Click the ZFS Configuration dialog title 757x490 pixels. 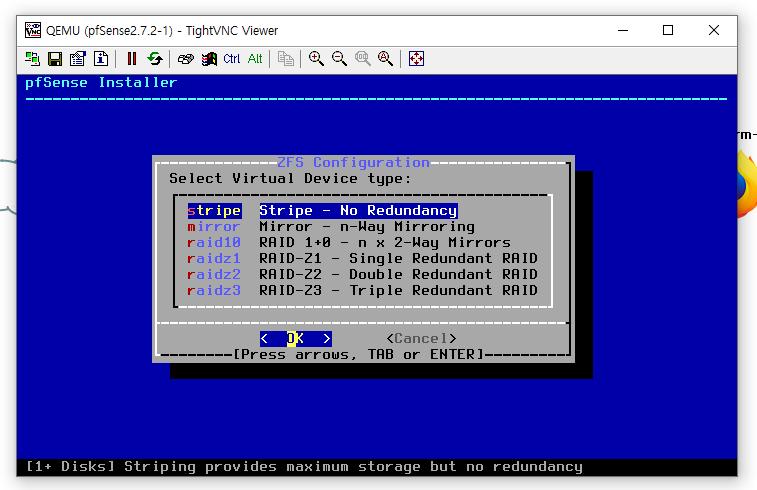[x=353, y=162]
